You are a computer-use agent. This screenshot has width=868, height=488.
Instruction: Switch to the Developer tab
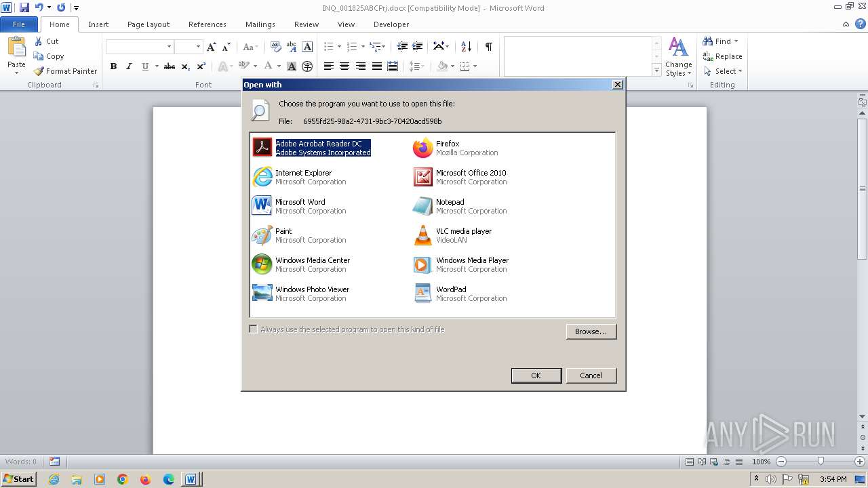point(391,24)
